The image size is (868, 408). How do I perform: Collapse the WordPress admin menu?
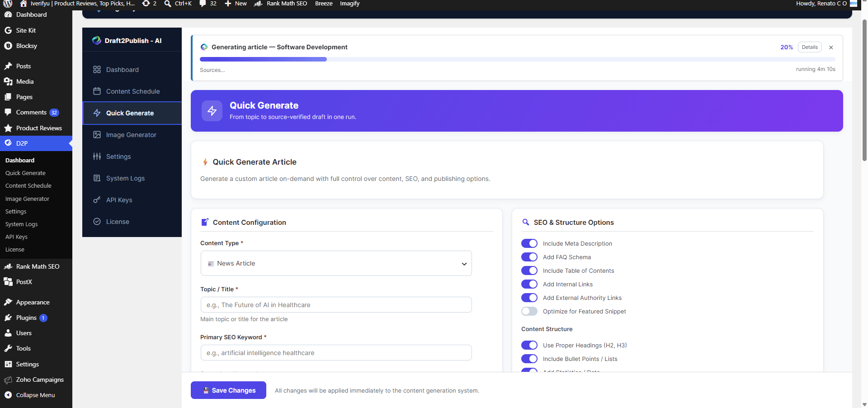coord(36,395)
